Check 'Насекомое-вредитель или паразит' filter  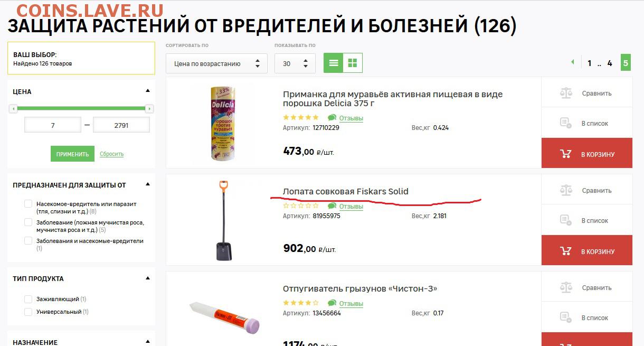click(x=29, y=204)
